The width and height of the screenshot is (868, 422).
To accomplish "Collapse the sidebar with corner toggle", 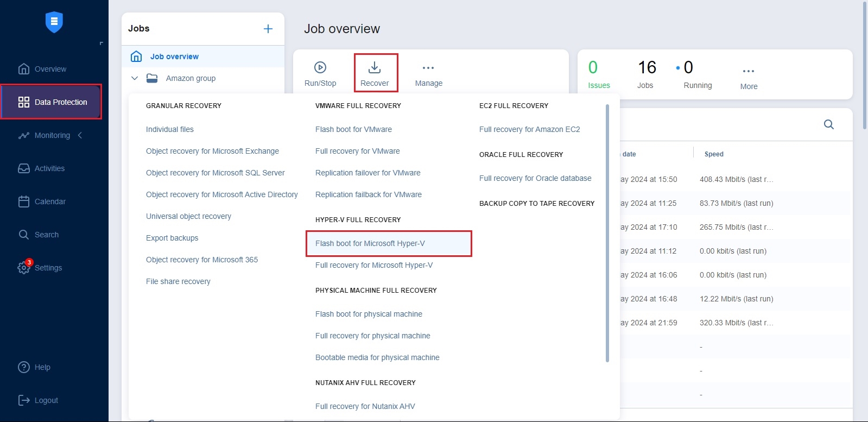I will 101,43.
